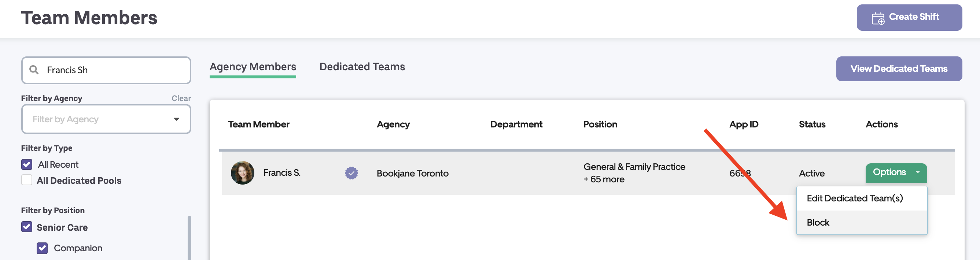
Task: Click the position filter scrollbar
Action: coord(189,238)
